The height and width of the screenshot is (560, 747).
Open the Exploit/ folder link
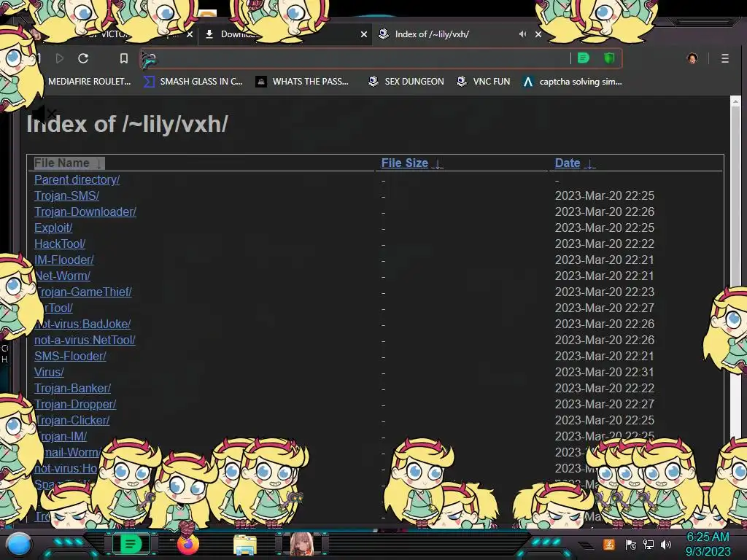[53, 227]
